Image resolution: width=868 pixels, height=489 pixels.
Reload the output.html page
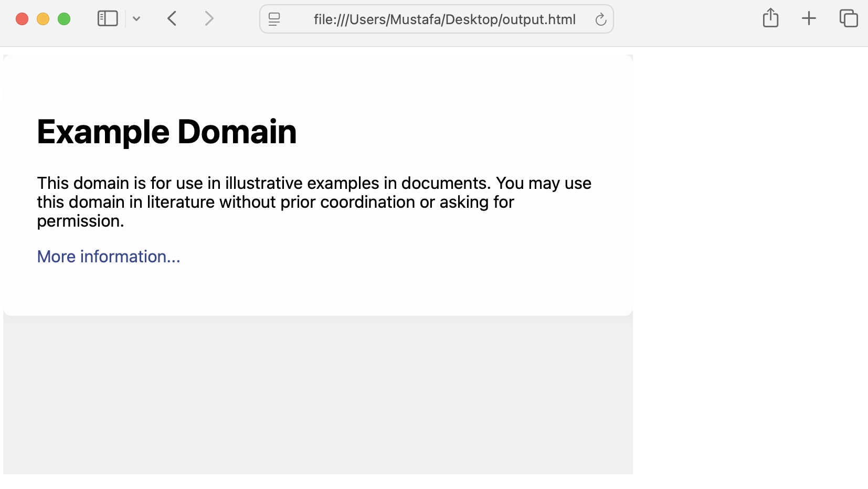pos(601,19)
